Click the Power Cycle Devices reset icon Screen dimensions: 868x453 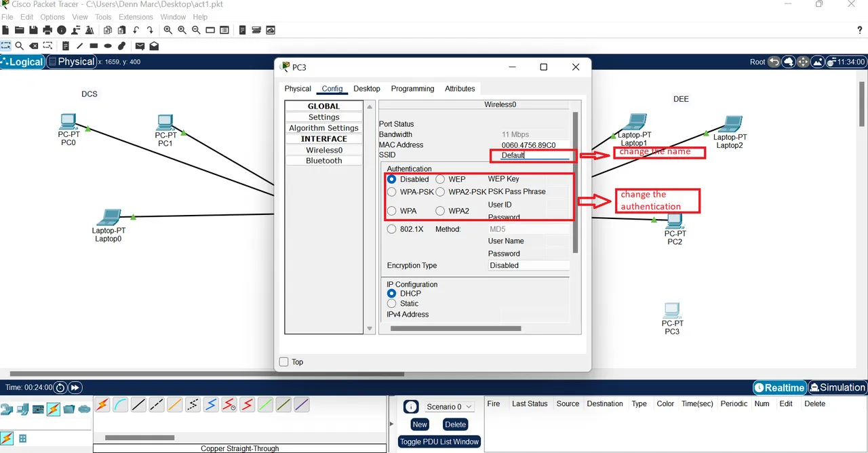(x=60, y=388)
